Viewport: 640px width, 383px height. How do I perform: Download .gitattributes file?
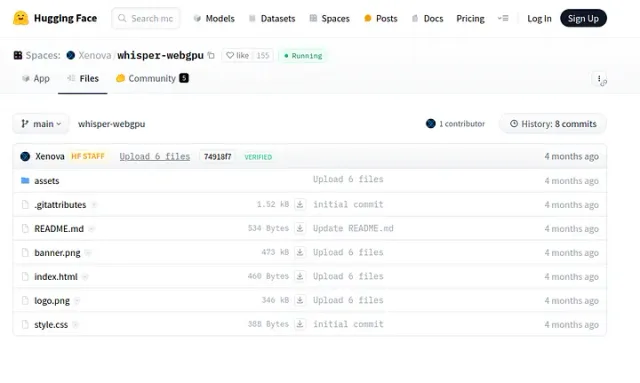(300, 204)
